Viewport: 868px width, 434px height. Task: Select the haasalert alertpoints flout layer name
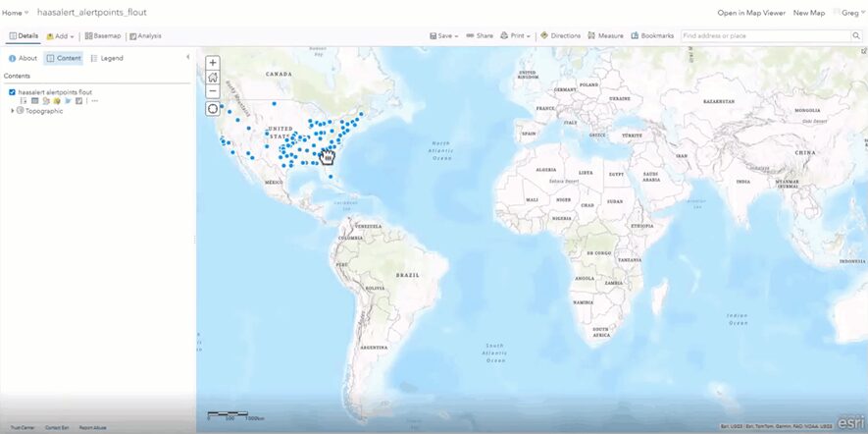pos(55,92)
